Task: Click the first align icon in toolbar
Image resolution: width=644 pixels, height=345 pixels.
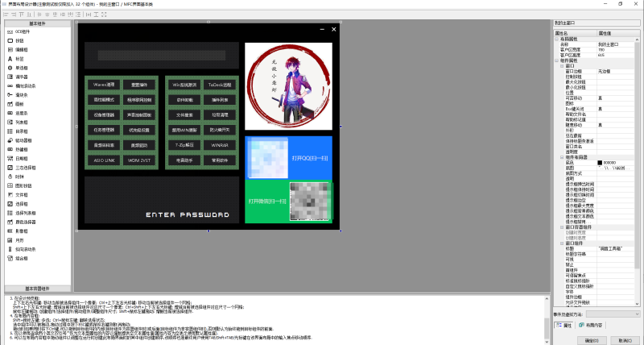Action: 6,15
